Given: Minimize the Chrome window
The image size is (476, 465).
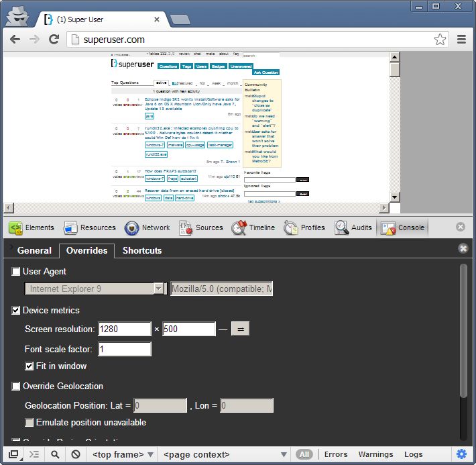Looking at the screenshot, I should coord(419,7).
